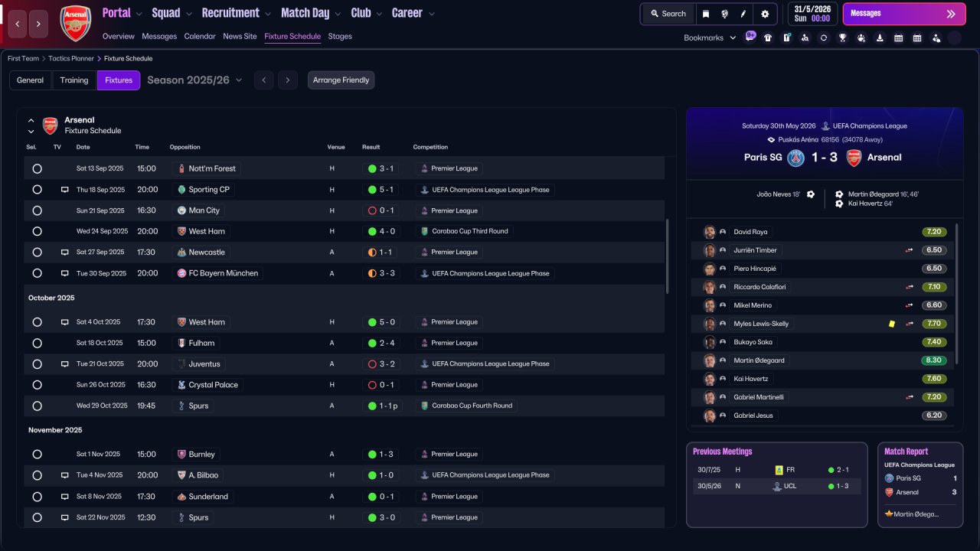980x551 pixels.
Task: Click the player ratings list scrollbar
Action: click(957, 294)
